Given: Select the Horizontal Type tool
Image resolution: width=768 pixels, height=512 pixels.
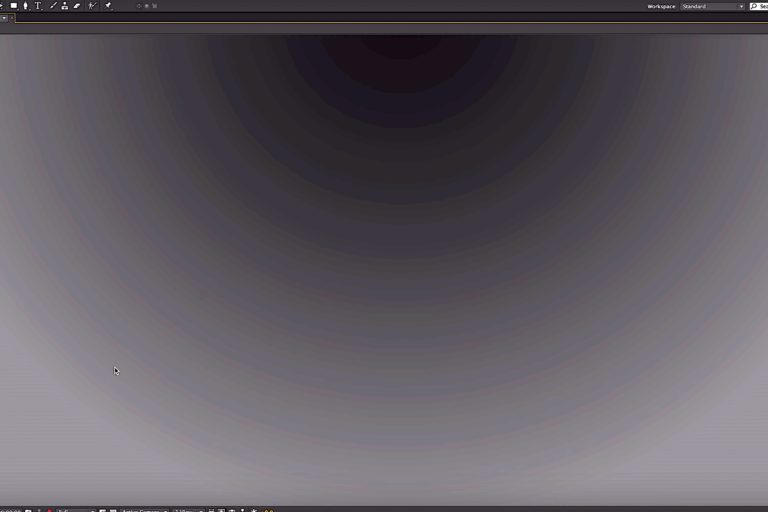Looking at the screenshot, I should tap(38, 6).
